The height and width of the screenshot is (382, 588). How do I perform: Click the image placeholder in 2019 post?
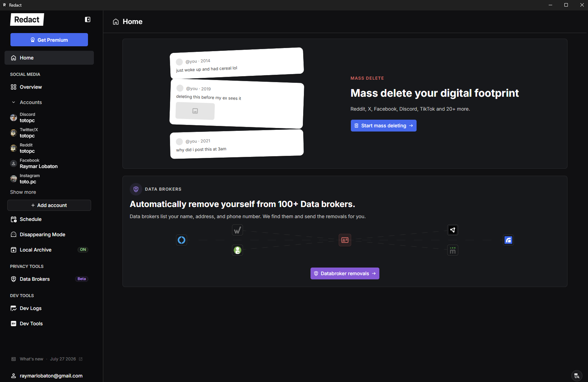(195, 111)
